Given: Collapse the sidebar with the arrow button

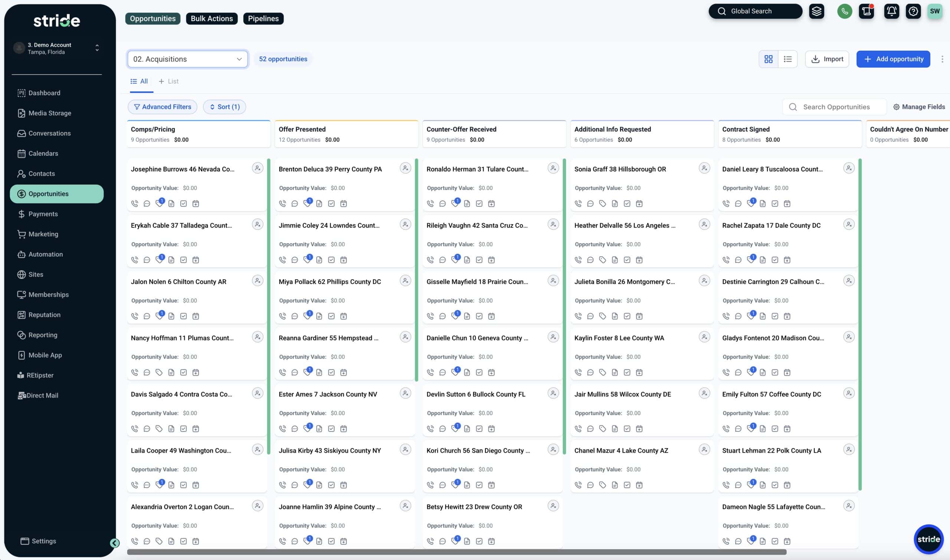Looking at the screenshot, I should 115,543.
